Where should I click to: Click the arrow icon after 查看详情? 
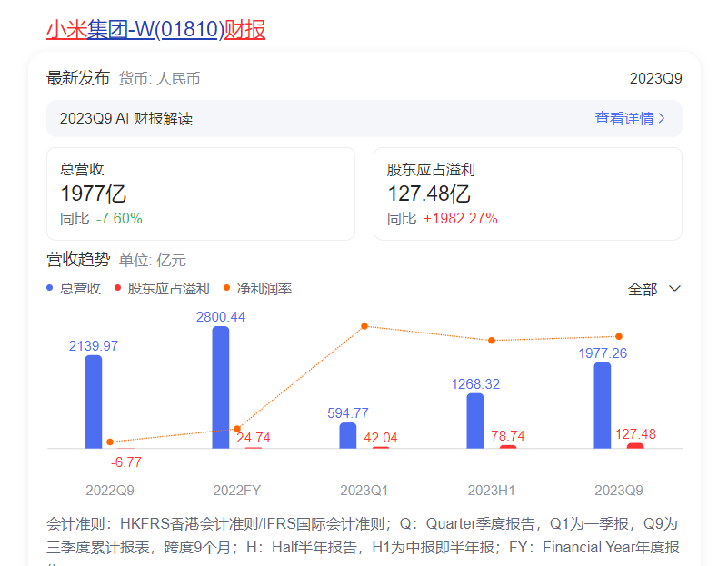[x=662, y=119]
